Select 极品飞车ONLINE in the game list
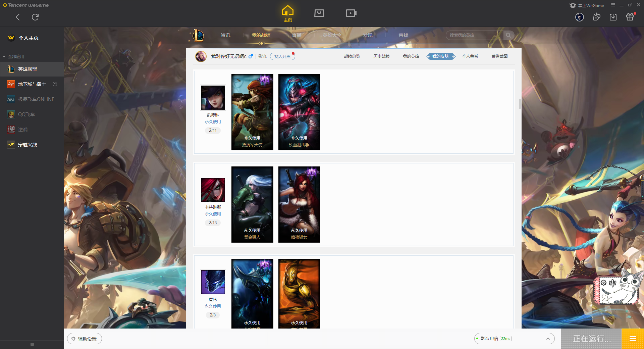Viewport: 644px width, 349px height. click(32, 99)
